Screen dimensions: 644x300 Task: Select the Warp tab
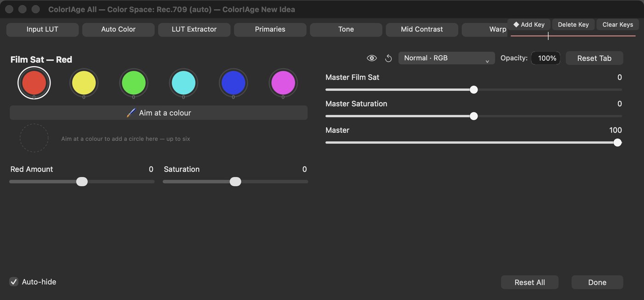tap(485, 29)
